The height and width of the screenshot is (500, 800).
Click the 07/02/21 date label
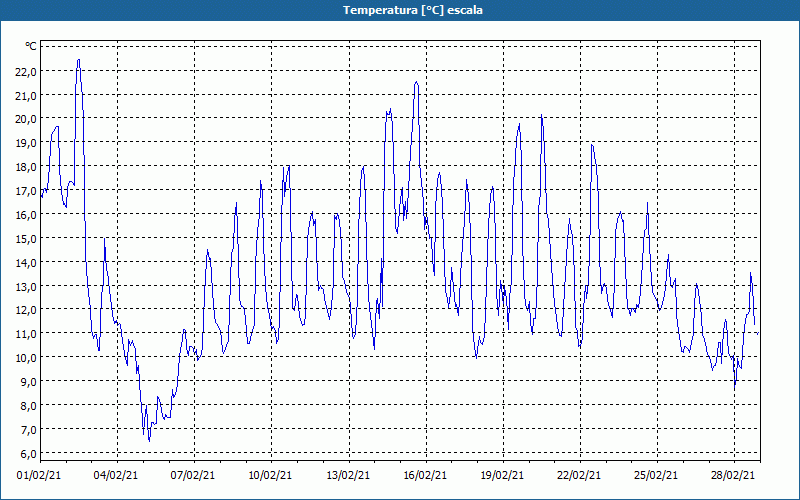coord(193,476)
